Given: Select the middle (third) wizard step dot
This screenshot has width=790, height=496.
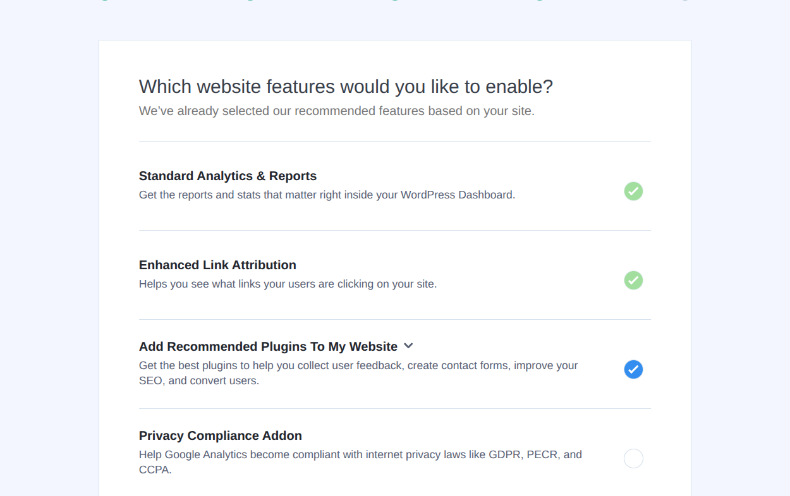Looking at the screenshot, I should click(x=395, y=1).
